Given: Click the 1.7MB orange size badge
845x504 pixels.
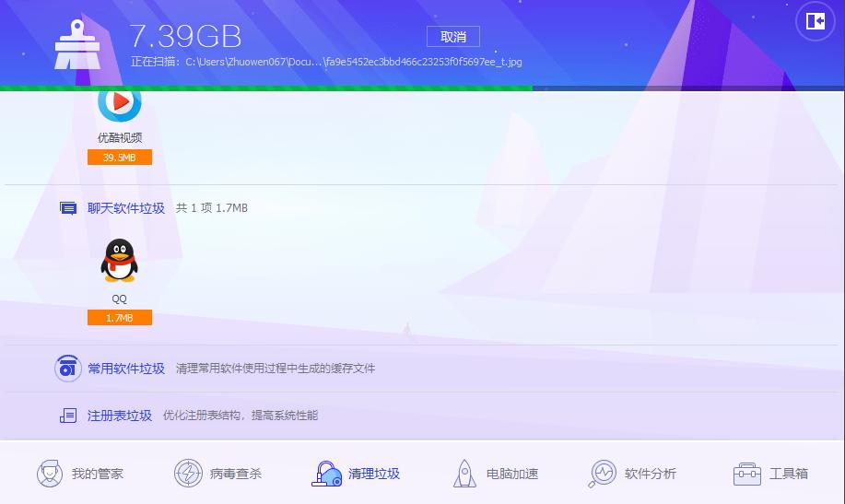Looking at the screenshot, I should (120, 318).
